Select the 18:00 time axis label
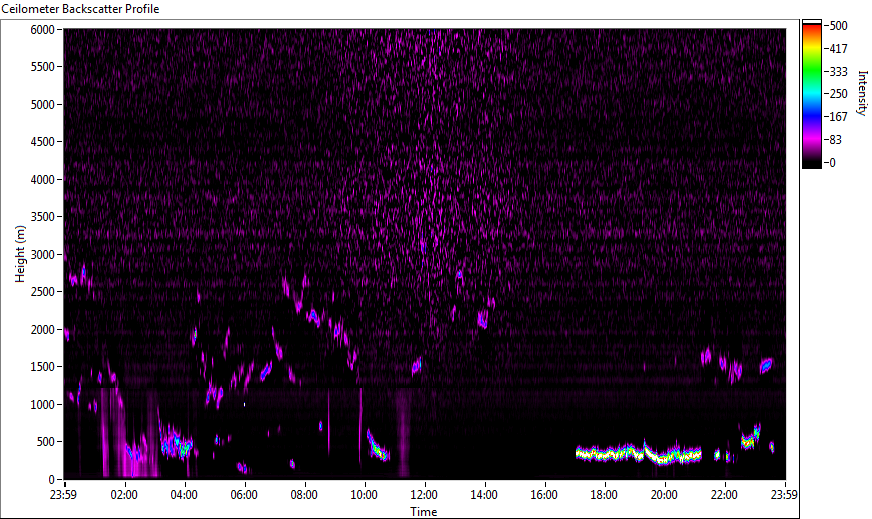The width and height of the screenshot is (872, 519). click(x=605, y=495)
